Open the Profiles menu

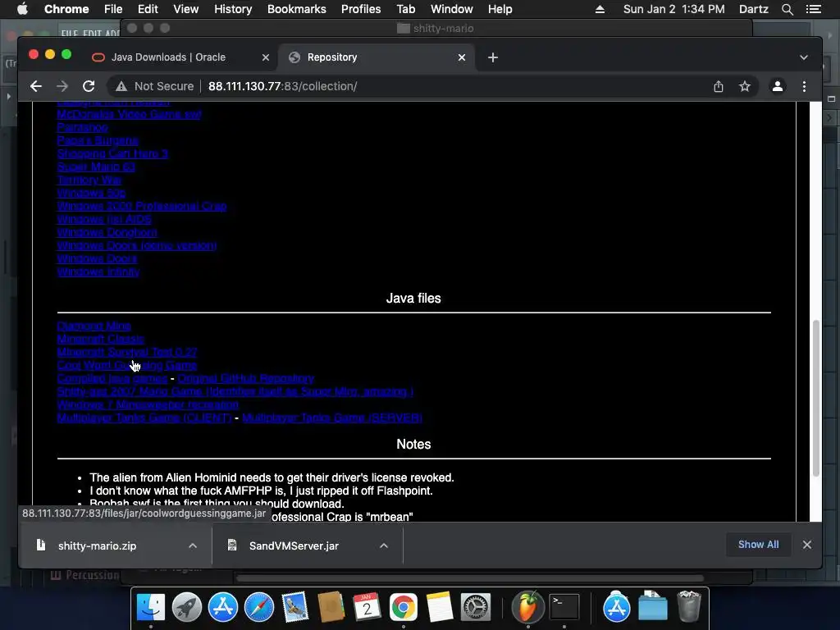(361, 9)
